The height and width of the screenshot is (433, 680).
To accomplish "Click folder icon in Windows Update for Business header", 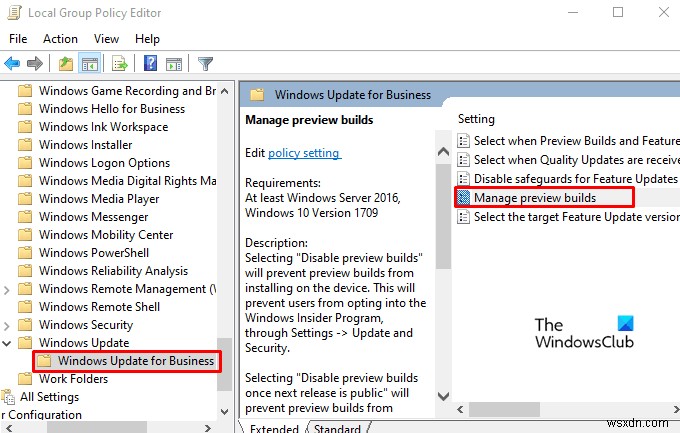I will 257,95.
